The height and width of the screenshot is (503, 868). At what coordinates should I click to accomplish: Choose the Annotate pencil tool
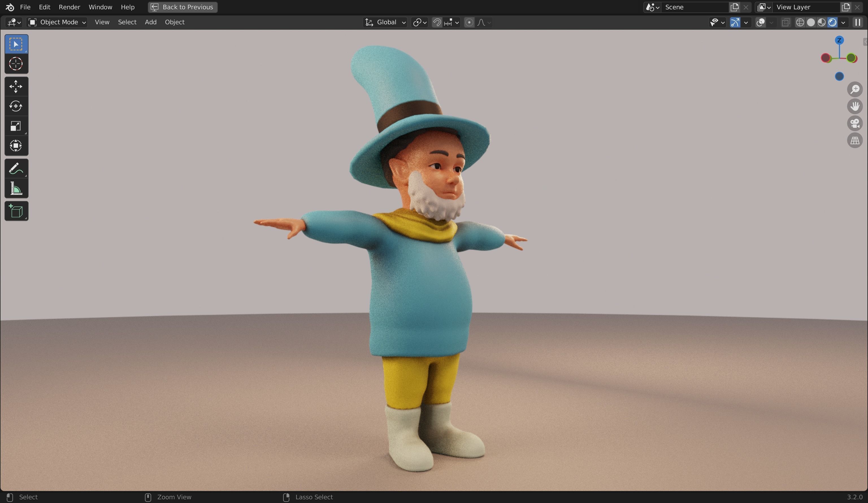[x=16, y=169]
